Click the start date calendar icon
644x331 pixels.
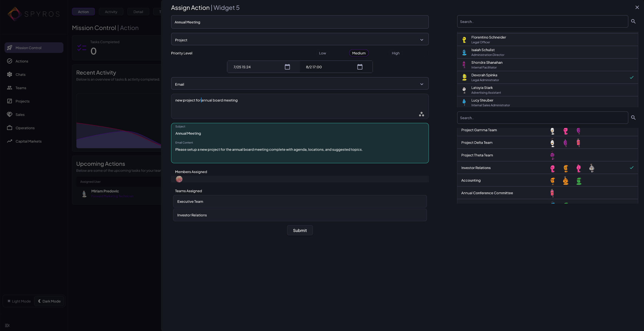(287, 67)
